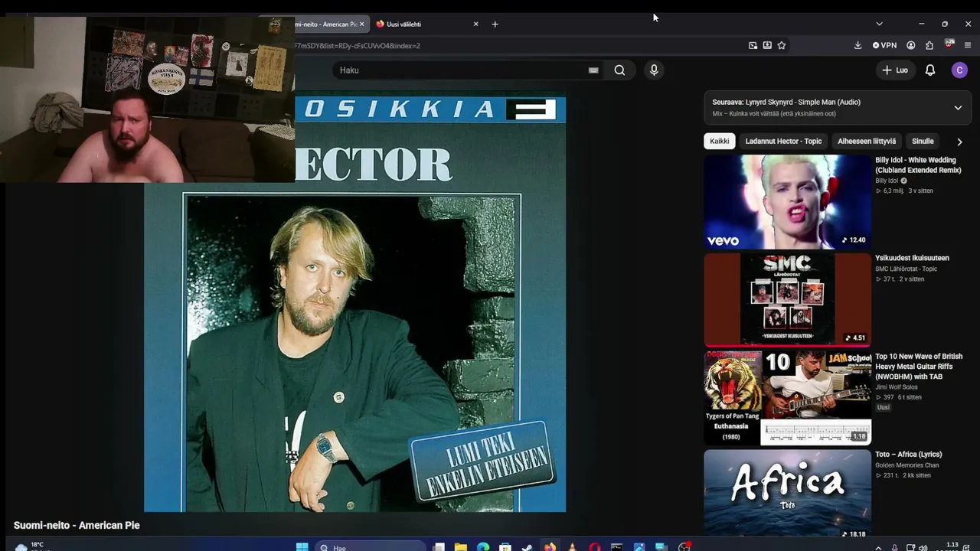Click the red ad-blocker extension icon
The height and width of the screenshot is (551, 980).
(x=949, y=44)
